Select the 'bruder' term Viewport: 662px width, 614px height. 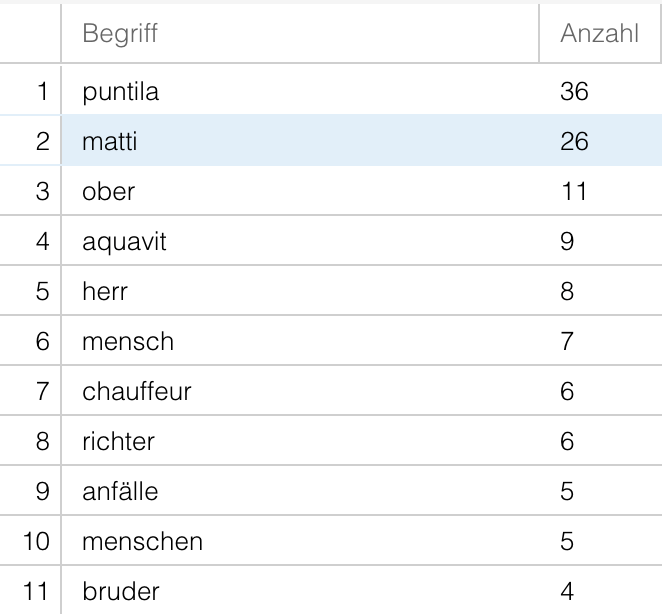click(120, 592)
